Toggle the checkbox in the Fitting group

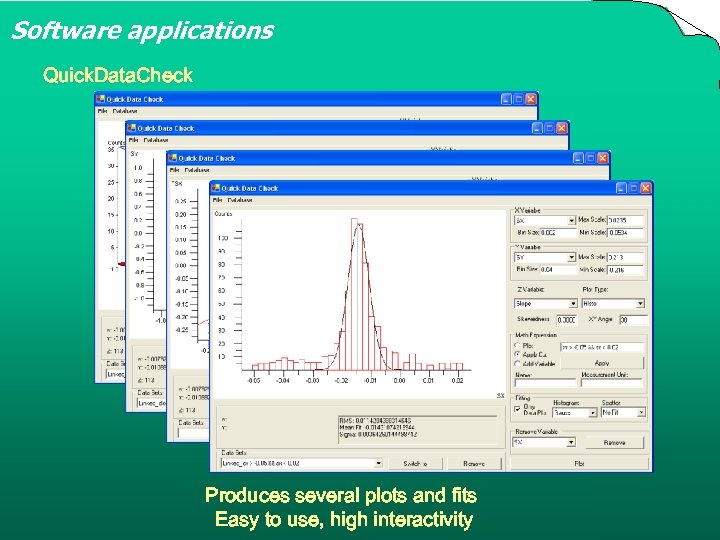[518, 409]
